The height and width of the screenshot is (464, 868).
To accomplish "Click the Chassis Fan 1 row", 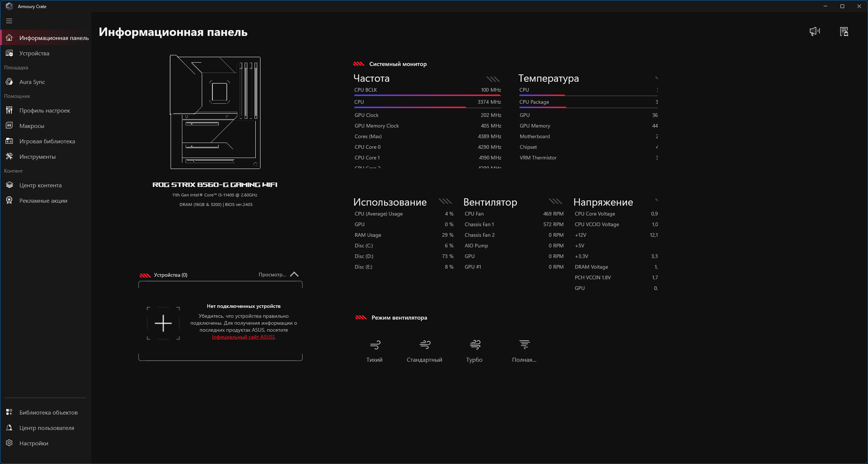I will click(514, 224).
